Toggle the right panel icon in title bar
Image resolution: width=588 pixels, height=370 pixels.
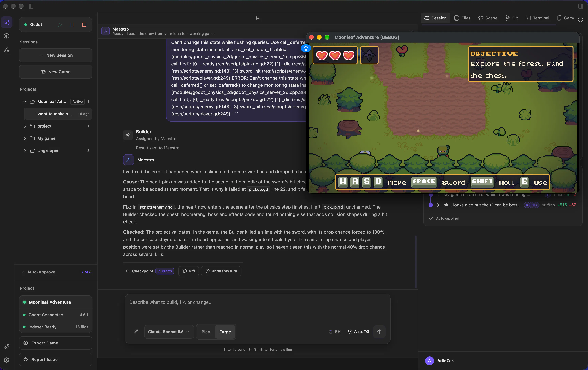581,6
